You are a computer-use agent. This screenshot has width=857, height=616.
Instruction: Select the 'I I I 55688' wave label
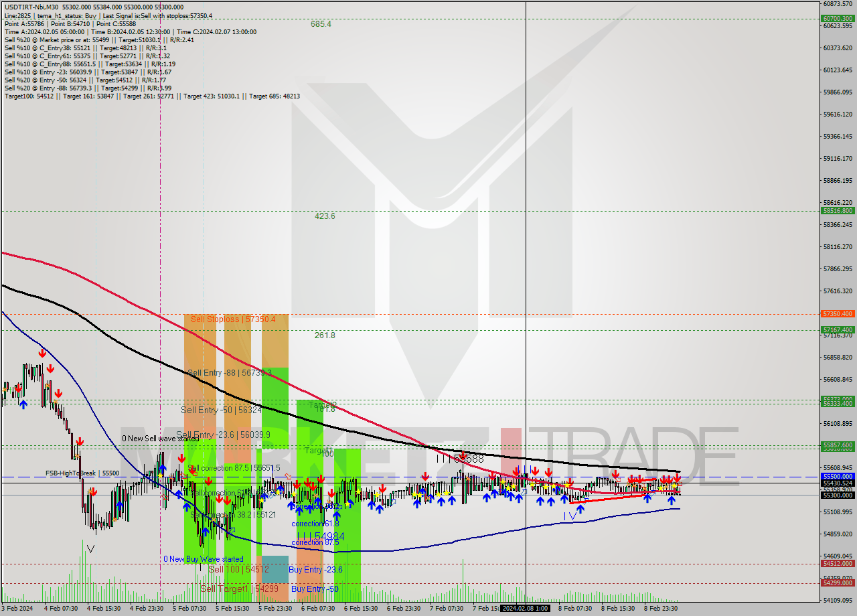click(459, 459)
